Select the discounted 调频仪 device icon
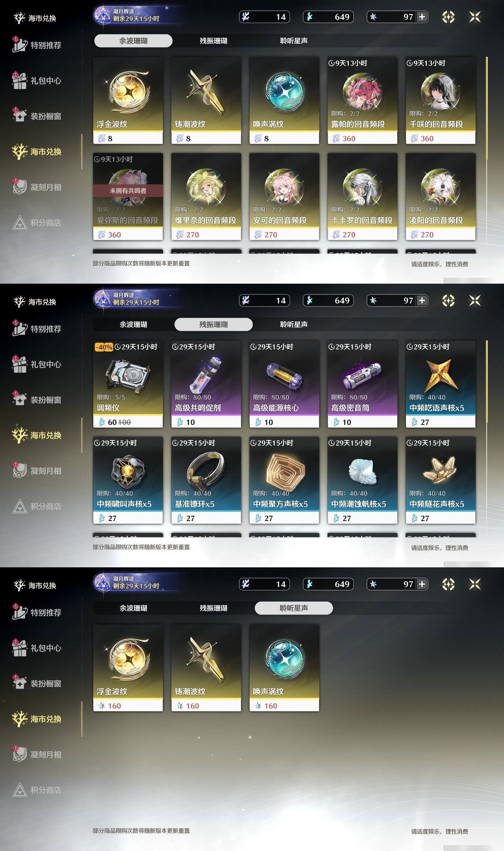This screenshot has height=851, width=504. coord(128,374)
